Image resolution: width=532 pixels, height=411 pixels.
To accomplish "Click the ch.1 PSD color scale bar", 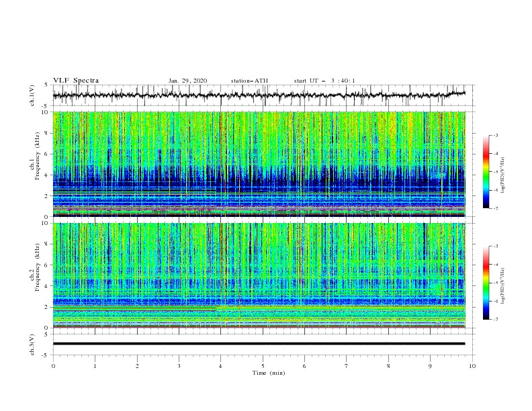I will pyautogui.click(x=486, y=172).
